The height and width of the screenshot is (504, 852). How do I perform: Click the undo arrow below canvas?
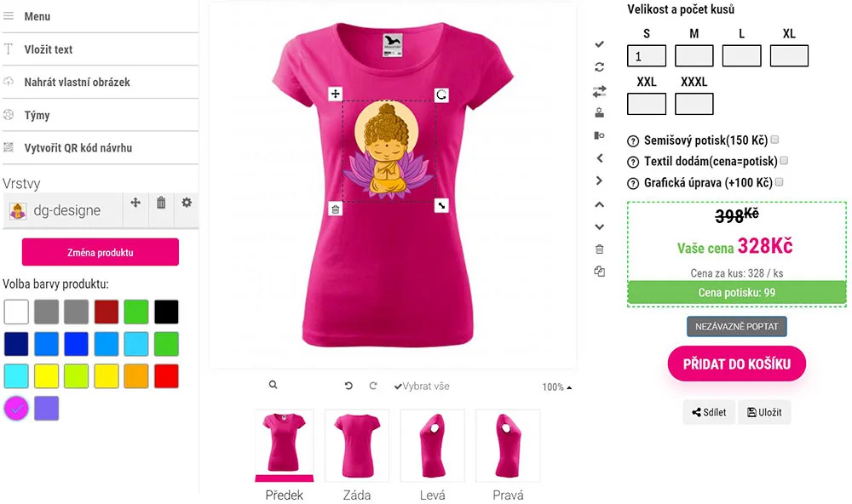pos(348,386)
